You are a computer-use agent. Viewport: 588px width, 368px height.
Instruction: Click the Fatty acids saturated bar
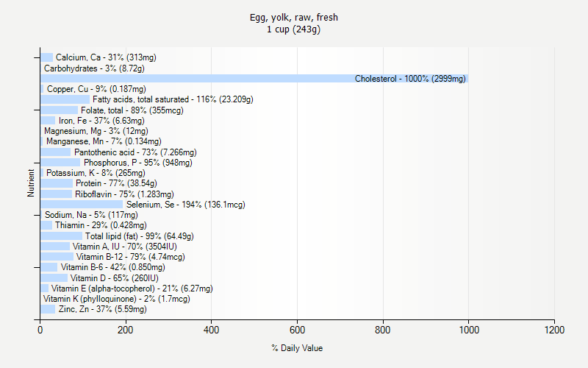65,99
